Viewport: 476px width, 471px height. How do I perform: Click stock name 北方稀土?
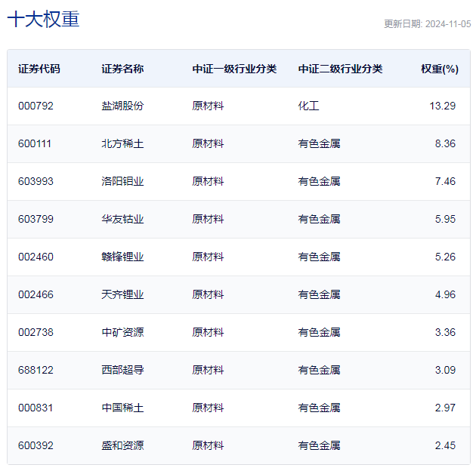point(122,143)
